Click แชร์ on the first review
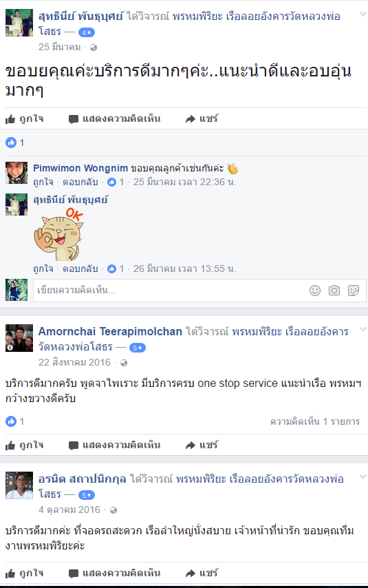The image size is (368, 588). [x=202, y=119]
